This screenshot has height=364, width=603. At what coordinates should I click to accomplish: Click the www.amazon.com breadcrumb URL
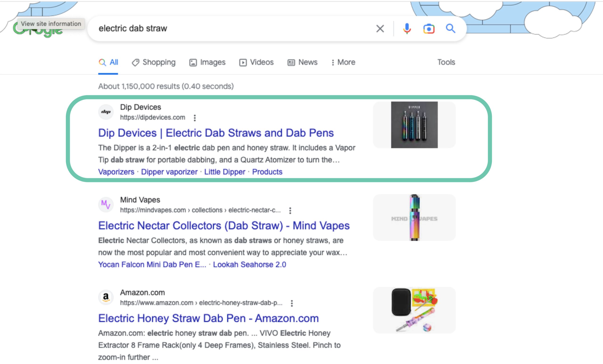tap(201, 303)
